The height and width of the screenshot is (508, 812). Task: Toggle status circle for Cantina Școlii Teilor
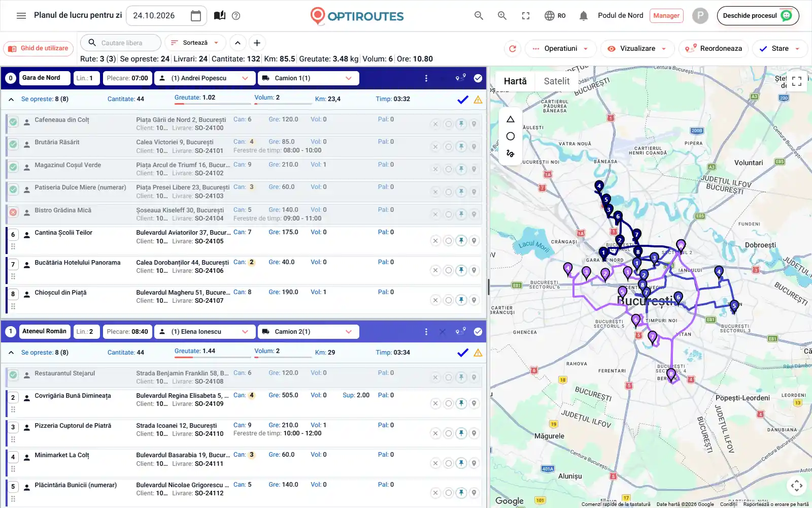coord(449,241)
